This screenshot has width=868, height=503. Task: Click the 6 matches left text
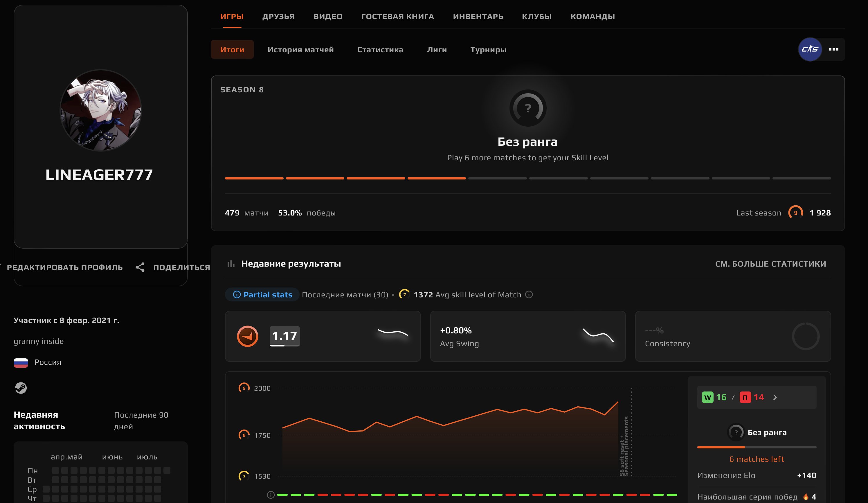[757, 459]
